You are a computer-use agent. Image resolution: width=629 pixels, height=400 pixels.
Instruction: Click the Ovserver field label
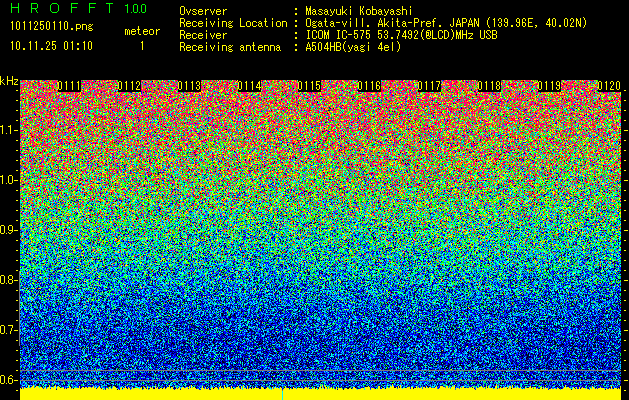(x=203, y=11)
